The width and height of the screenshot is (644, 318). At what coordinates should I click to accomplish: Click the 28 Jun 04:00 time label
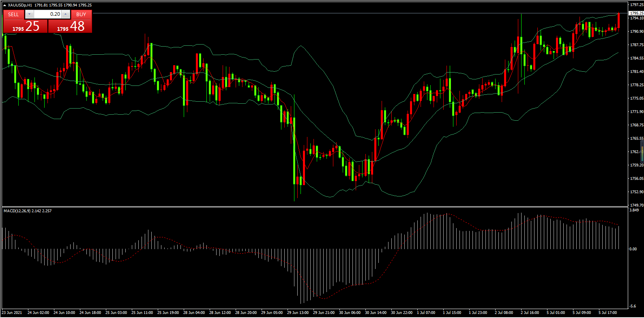click(x=194, y=313)
